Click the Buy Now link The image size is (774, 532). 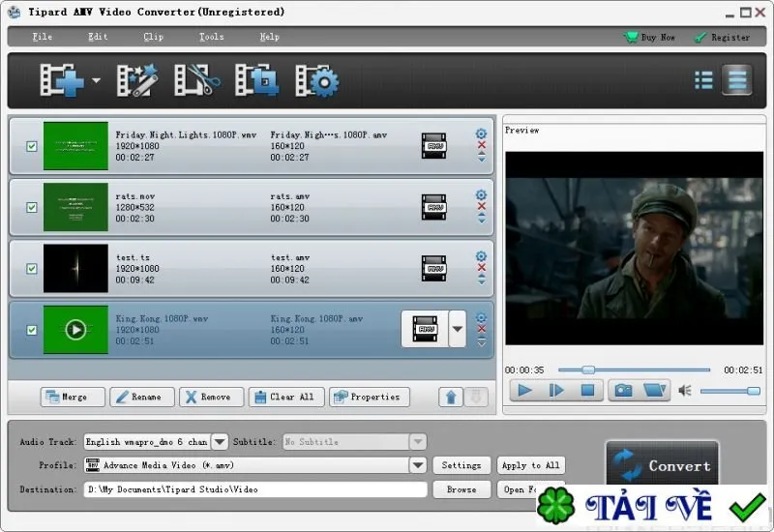[649, 37]
